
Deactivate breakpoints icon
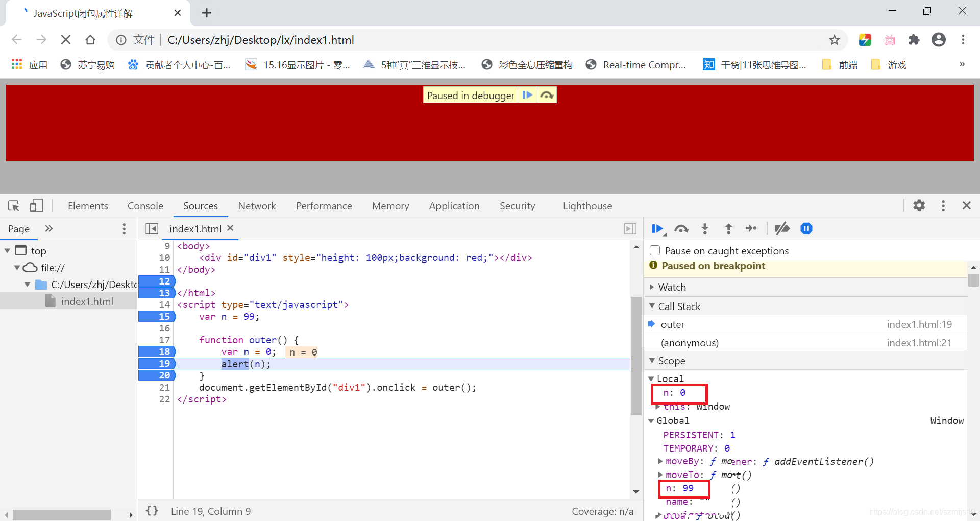(782, 228)
